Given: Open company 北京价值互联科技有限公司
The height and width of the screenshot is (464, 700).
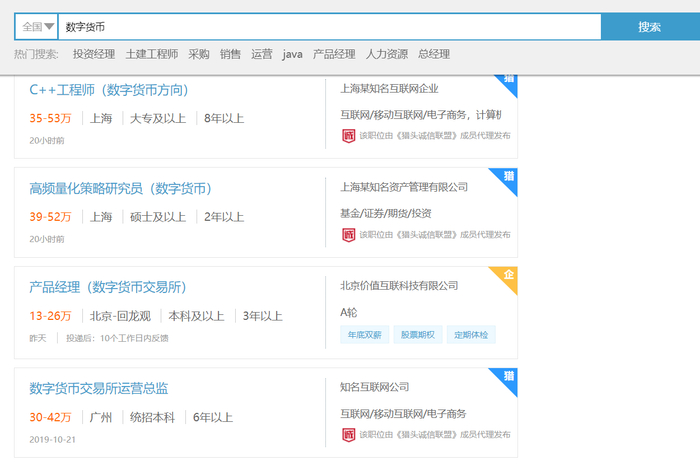Looking at the screenshot, I should (x=399, y=286).
